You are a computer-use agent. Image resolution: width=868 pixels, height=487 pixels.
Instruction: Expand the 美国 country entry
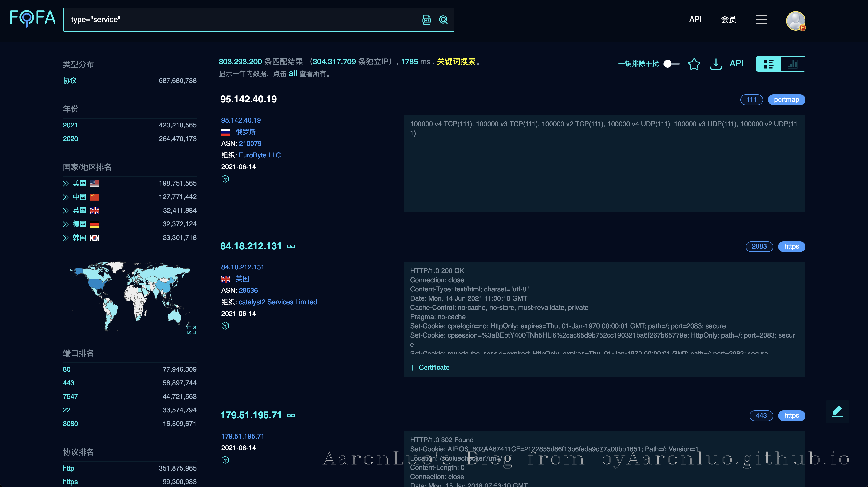(66, 184)
